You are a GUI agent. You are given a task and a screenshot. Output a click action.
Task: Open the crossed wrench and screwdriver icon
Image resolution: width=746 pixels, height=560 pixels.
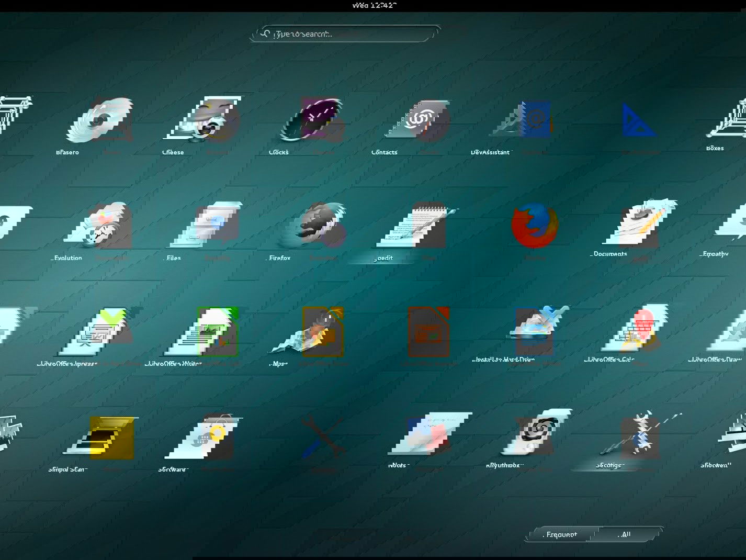click(323, 438)
